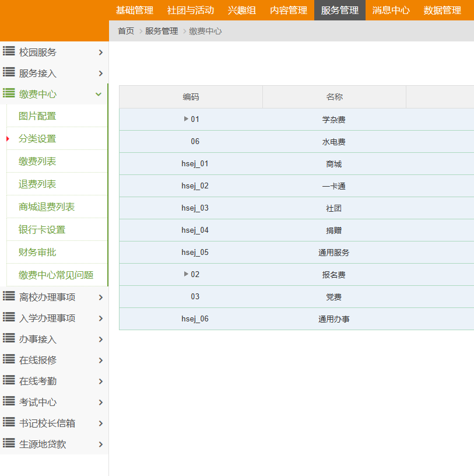Open 缴费列表 in the sidebar
The width and height of the screenshot is (474, 476).
coord(37,162)
